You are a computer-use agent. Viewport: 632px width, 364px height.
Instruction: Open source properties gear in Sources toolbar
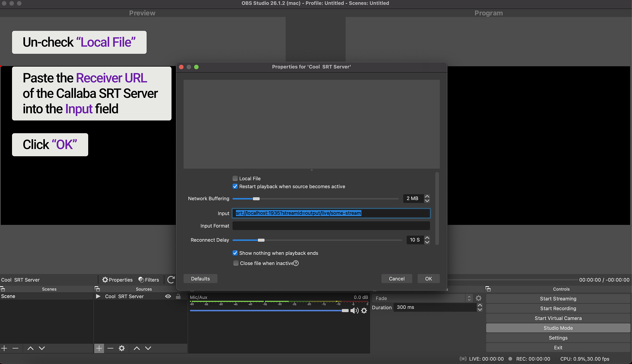(x=122, y=348)
